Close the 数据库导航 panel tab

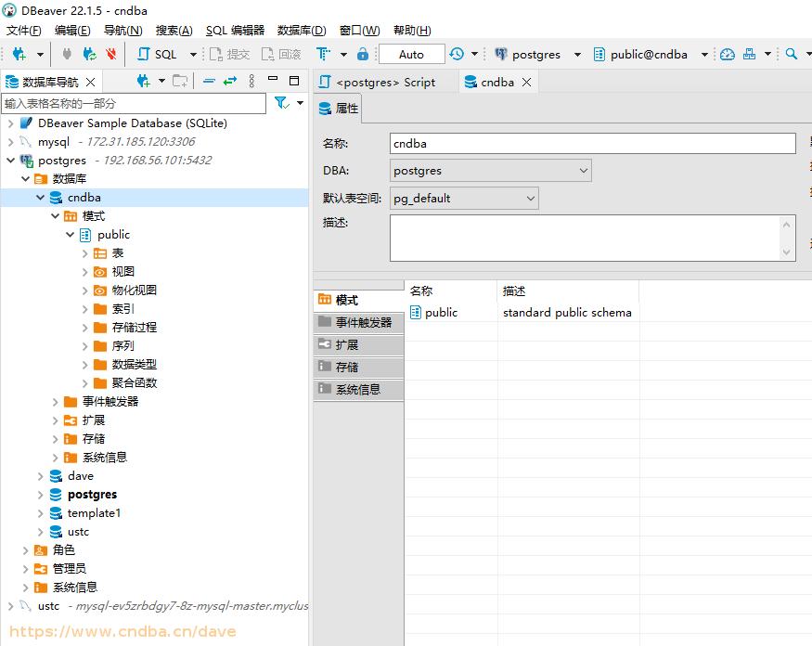(x=91, y=82)
